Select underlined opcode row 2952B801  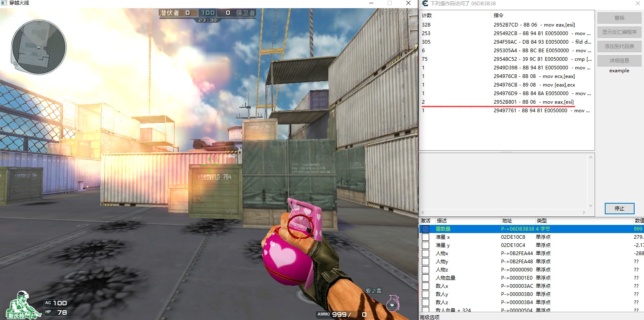(x=507, y=102)
